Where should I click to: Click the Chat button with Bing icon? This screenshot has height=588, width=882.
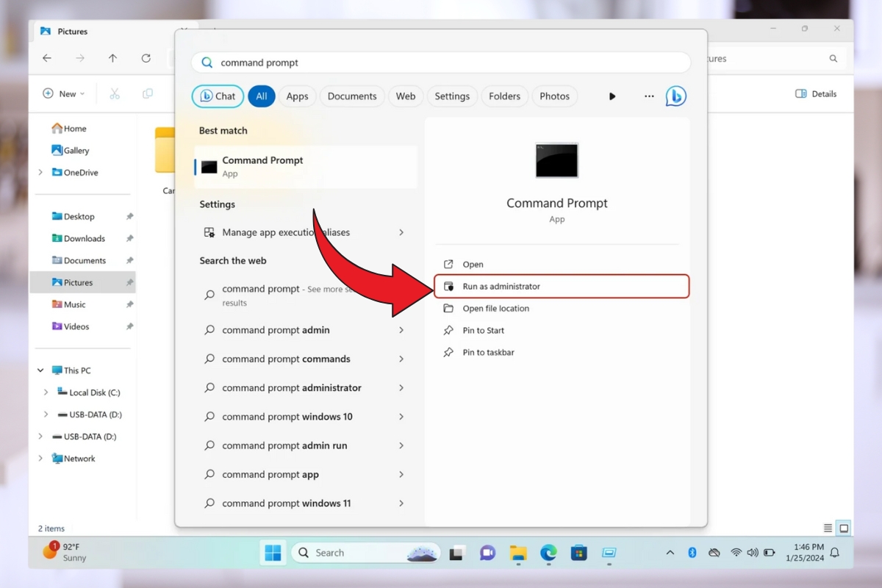(x=218, y=96)
